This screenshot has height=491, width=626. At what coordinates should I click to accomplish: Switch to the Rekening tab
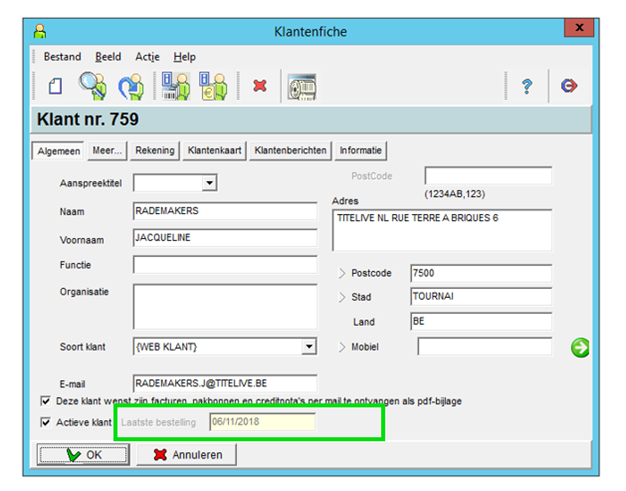coord(155,150)
